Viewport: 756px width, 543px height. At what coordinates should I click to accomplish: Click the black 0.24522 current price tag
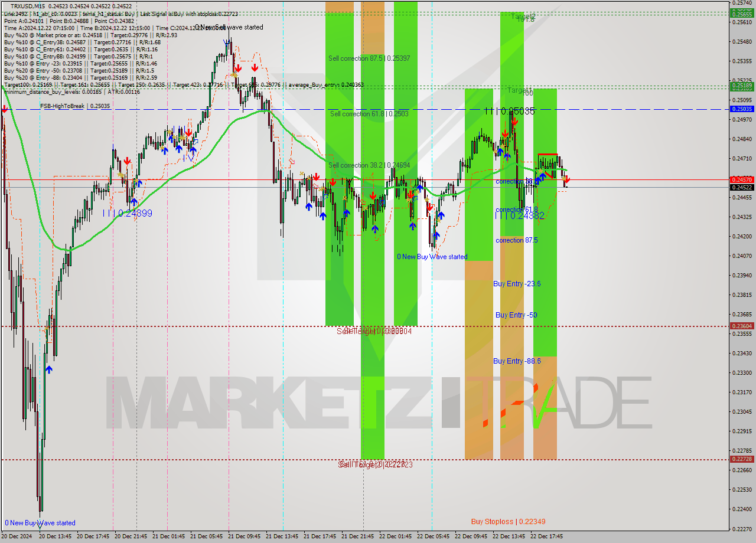click(x=742, y=188)
